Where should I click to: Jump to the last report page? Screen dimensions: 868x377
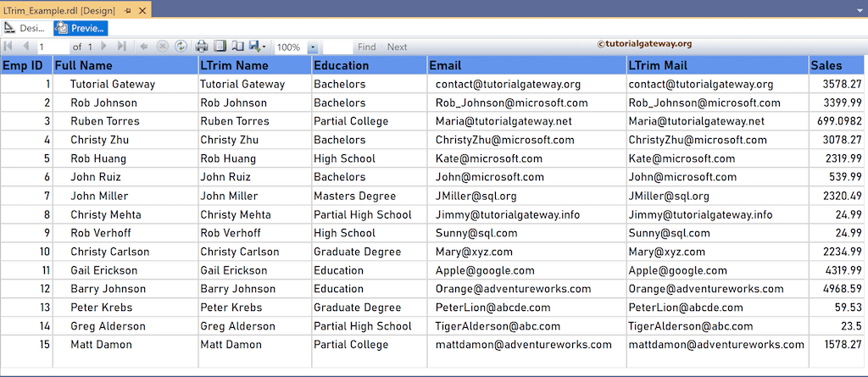tap(121, 47)
